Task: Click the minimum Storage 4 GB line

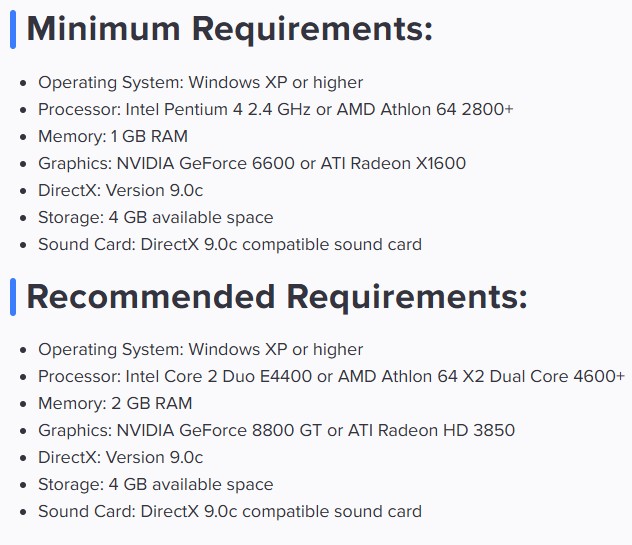Action: tap(156, 218)
